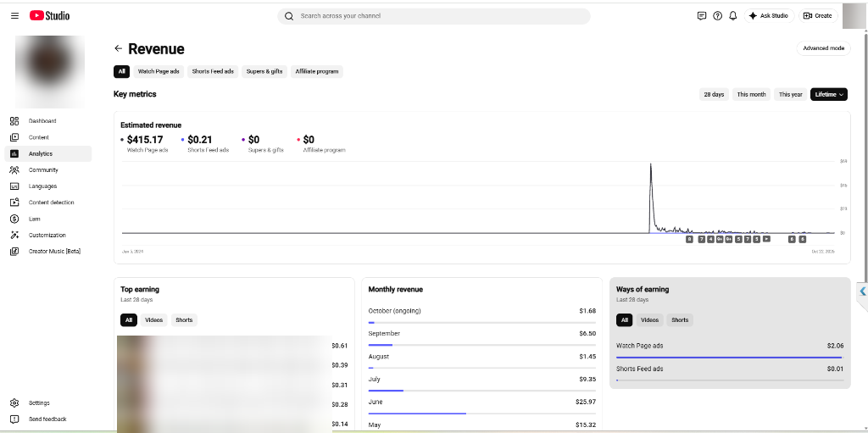
Task: Select the Shorts Feed ads filter chip
Action: click(213, 71)
